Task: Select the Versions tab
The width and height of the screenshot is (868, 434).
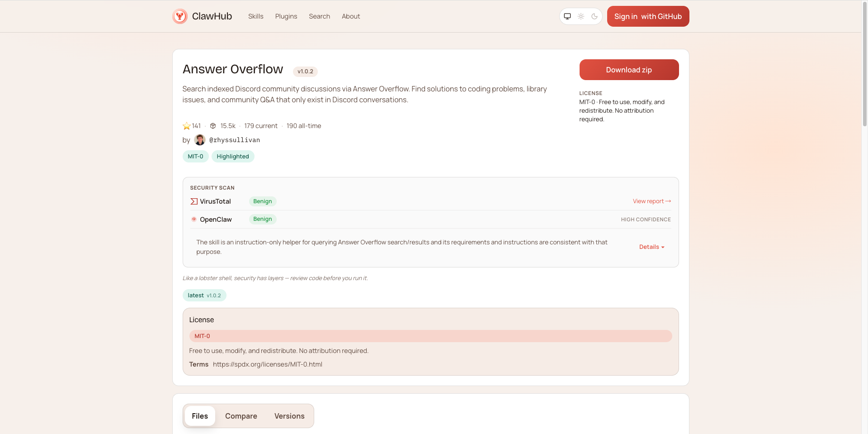Action: pos(289,416)
